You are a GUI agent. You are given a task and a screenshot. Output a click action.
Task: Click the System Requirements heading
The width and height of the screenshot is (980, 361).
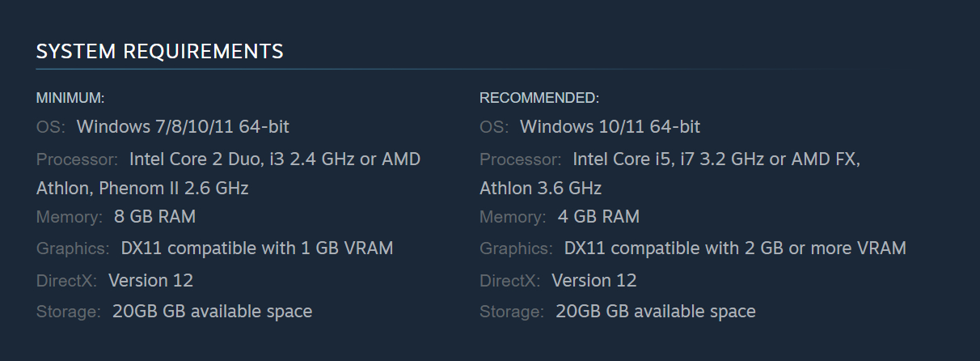pyautogui.click(x=159, y=52)
